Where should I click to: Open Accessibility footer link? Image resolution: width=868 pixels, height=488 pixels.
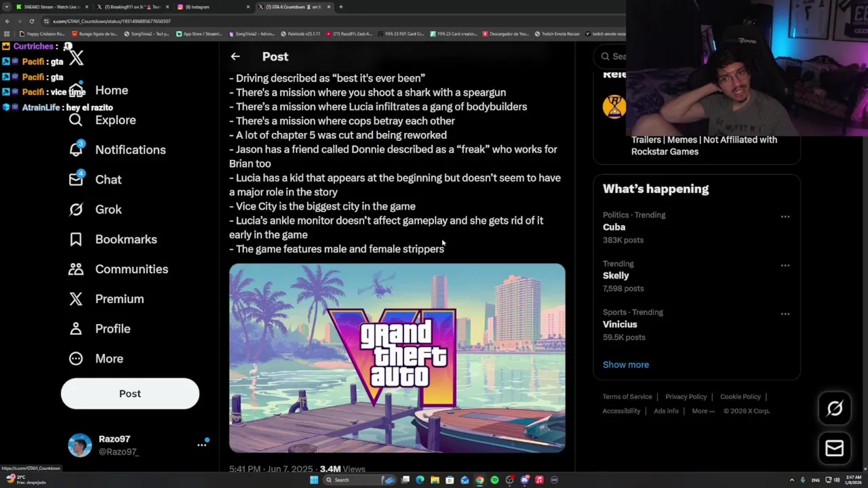[x=621, y=411]
